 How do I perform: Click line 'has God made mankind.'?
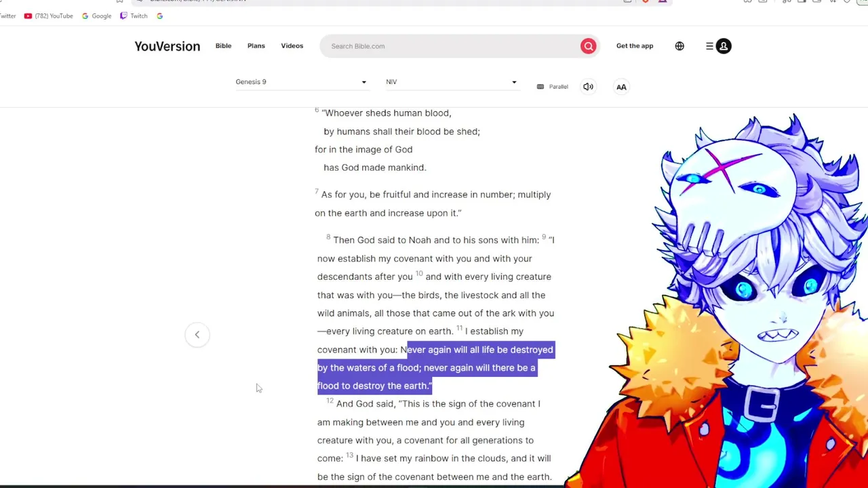[375, 167]
